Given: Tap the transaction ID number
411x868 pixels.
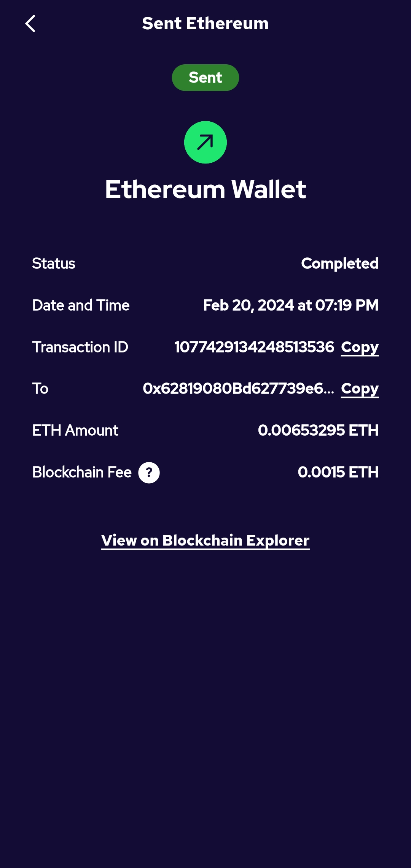Looking at the screenshot, I should 254,347.
